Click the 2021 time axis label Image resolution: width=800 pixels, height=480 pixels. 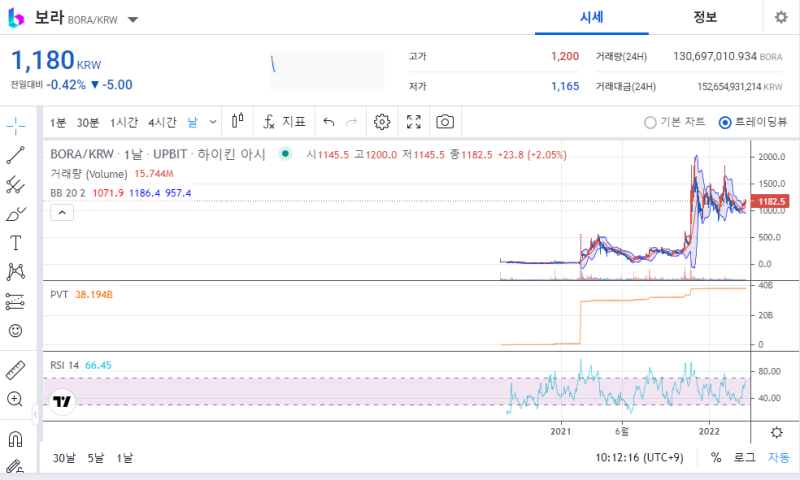coord(561,432)
